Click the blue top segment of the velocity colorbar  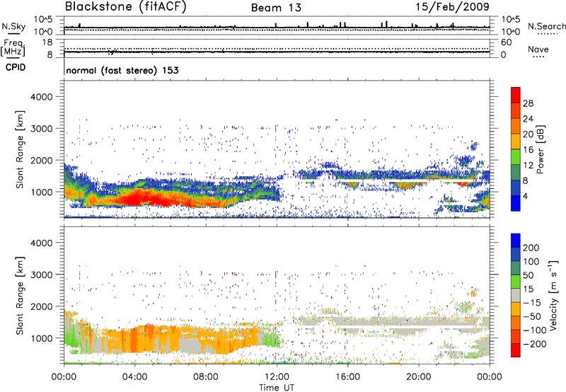[x=516, y=241]
